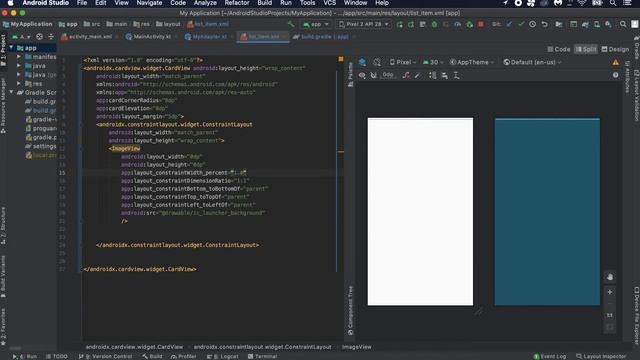Click the zoom to 1:1 icon

click(x=610, y=315)
